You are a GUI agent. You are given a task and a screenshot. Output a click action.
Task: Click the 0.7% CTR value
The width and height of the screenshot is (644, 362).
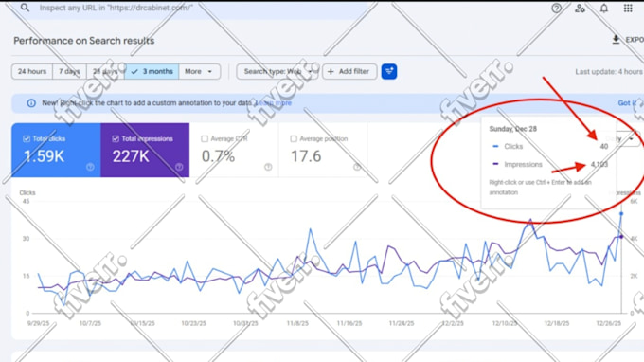click(218, 156)
